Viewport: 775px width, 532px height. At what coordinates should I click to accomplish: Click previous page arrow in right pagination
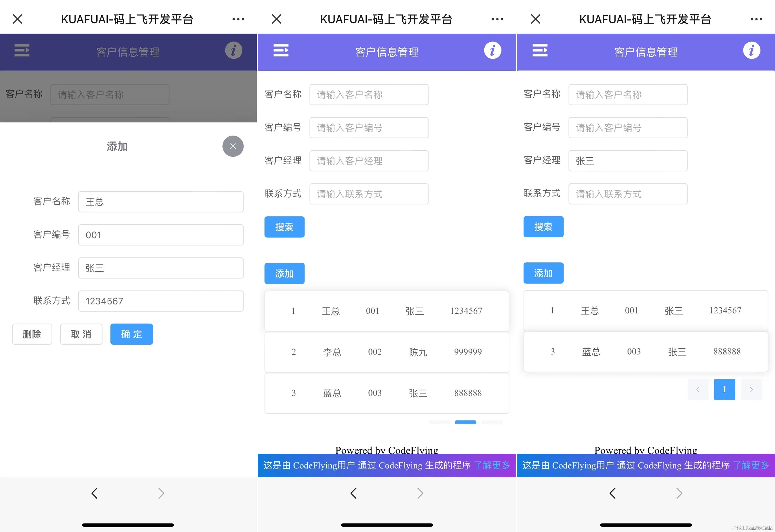[698, 390]
